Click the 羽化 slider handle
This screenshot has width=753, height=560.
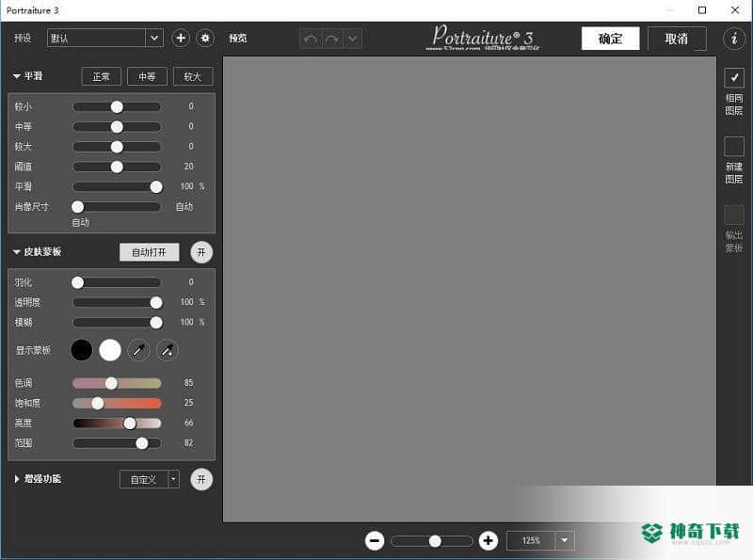tap(77, 282)
